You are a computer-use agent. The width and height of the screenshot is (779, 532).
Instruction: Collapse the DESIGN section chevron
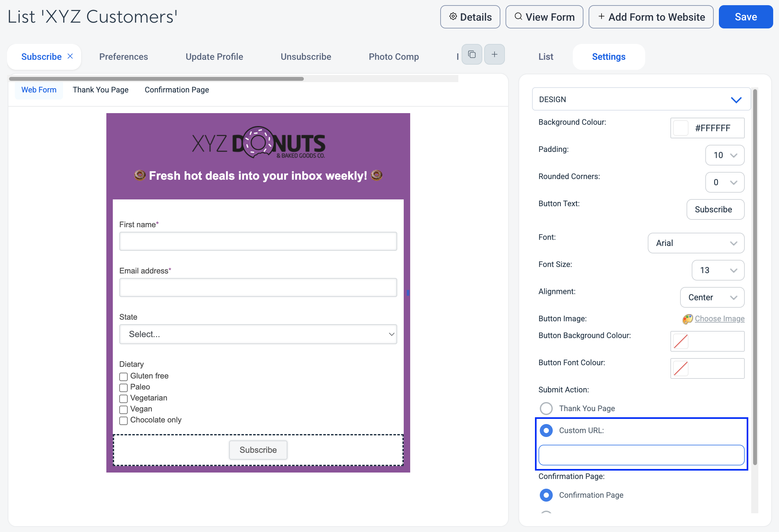click(736, 100)
